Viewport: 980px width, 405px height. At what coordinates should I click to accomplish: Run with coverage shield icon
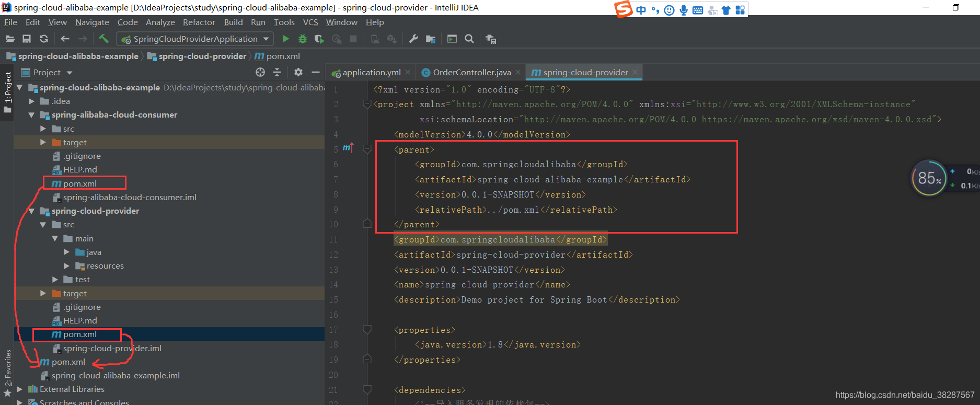[x=319, y=39]
